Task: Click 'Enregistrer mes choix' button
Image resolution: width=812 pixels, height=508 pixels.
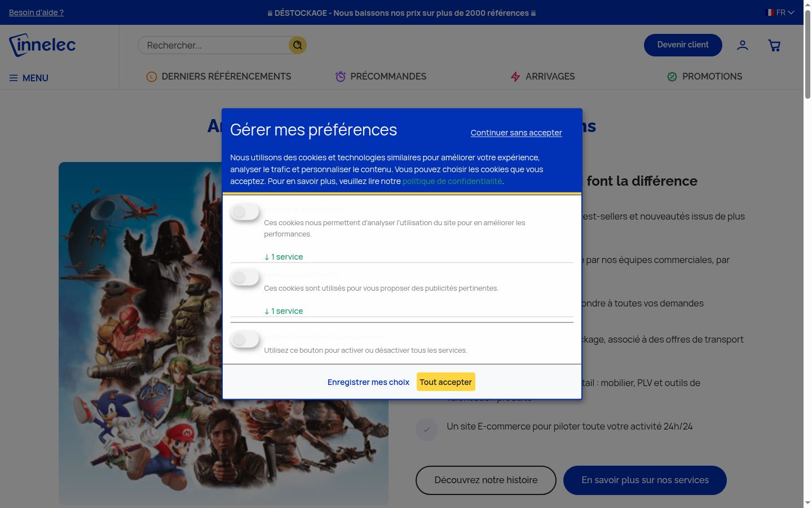Action: 369,382
